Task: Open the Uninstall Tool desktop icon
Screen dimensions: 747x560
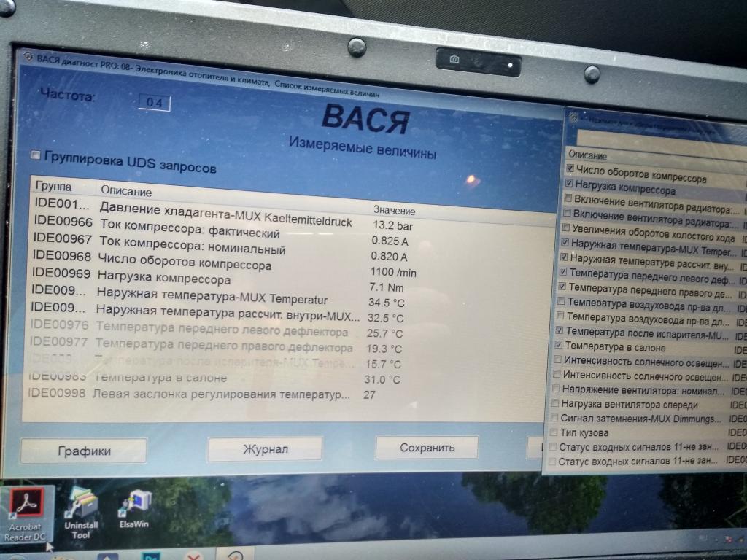Action: point(81,514)
